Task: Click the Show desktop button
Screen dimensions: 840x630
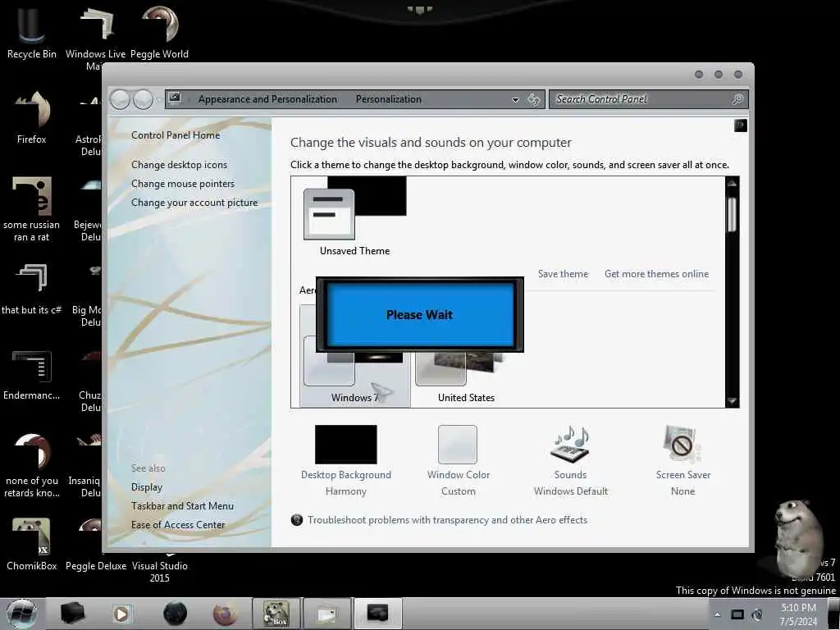Action: [x=833, y=614]
